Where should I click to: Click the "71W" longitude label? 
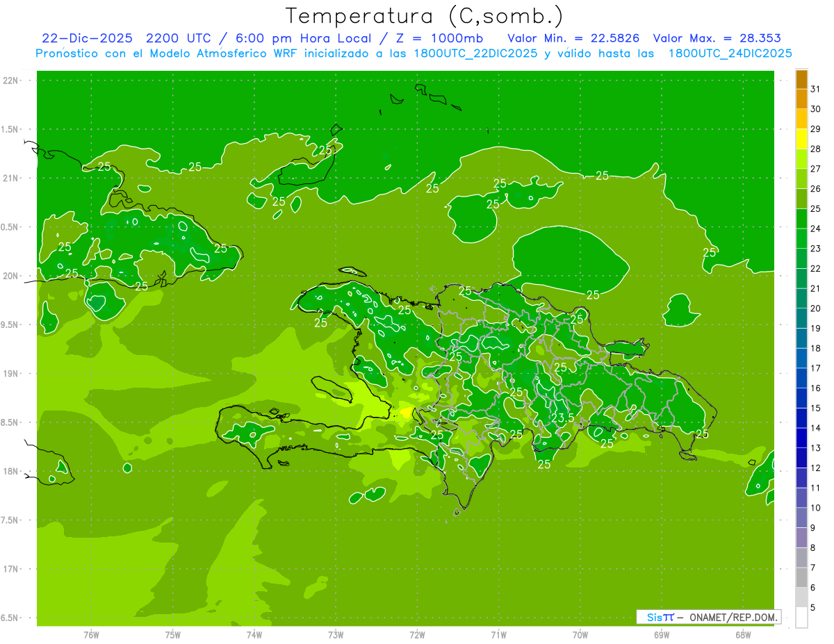click(x=498, y=634)
